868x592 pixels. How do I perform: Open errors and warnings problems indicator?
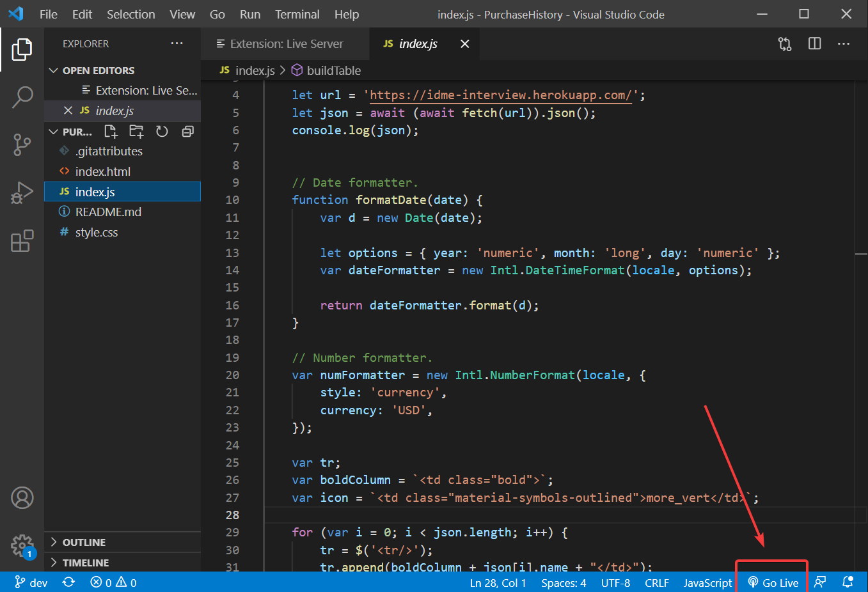(x=113, y=582)
